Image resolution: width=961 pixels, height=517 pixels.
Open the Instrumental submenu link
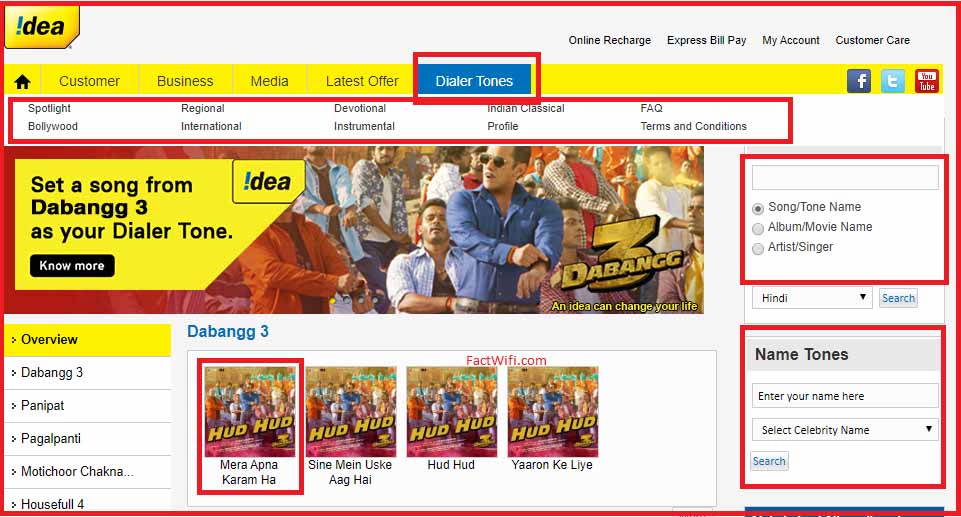coord(365,126)
